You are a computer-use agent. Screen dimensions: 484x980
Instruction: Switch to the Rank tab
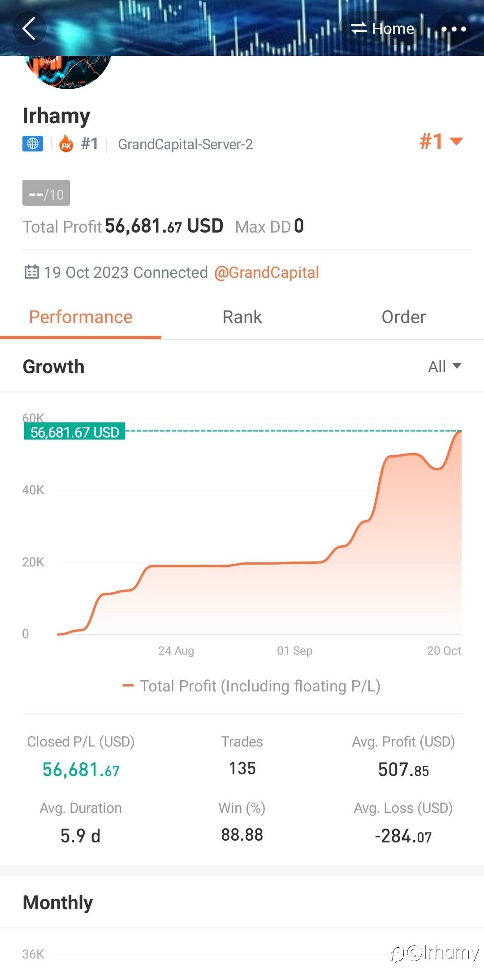pos(242,317)
